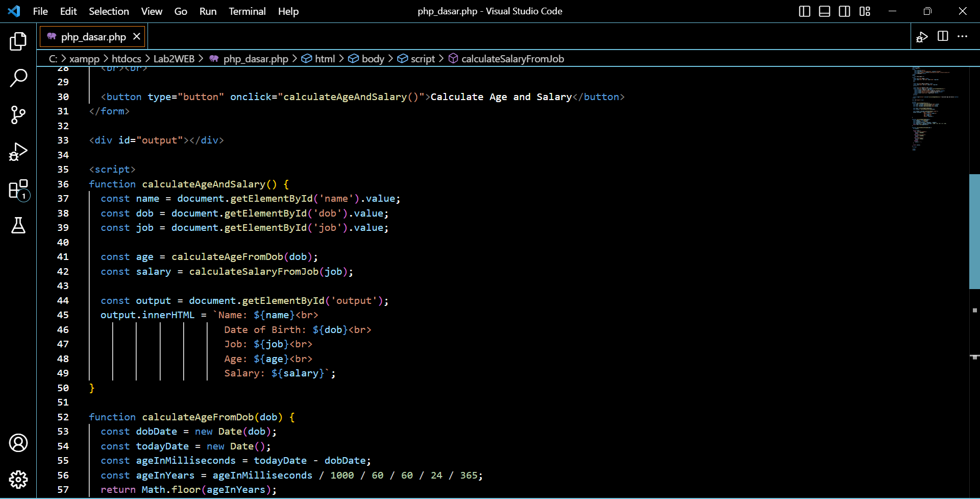Toggle the bottom panel visibility
This screenshot has width=980, height=499.
824,11
